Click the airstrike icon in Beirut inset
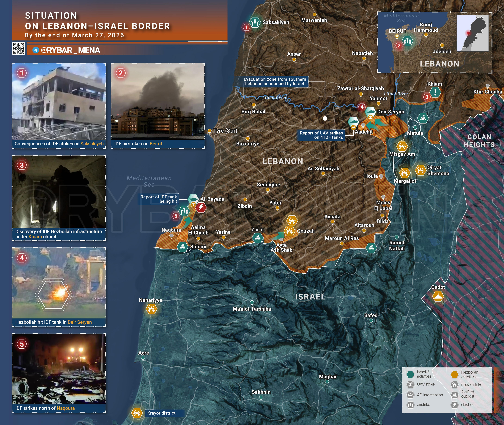The image size is (504, 425). click(407, 41)
